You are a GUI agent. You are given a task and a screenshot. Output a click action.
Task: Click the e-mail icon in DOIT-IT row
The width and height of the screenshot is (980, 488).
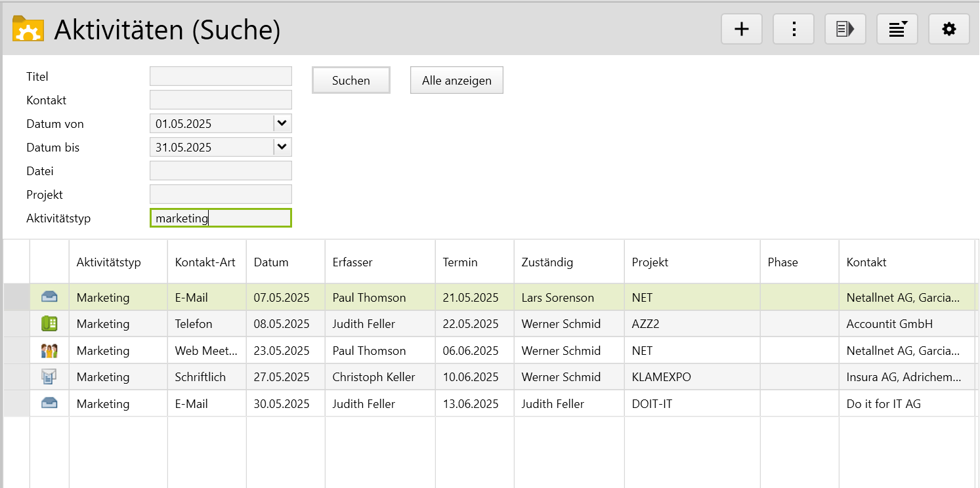click(x=49, y=403)
